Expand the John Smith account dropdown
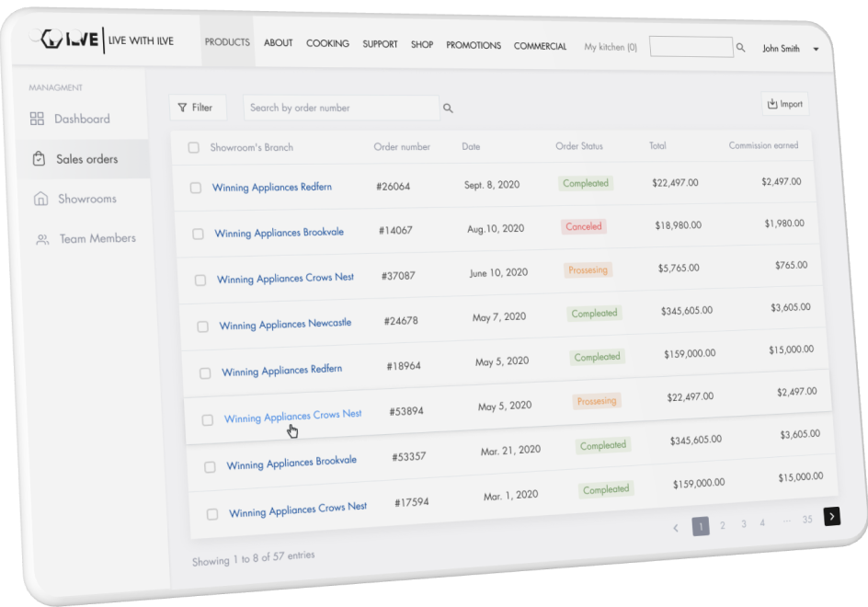The height and width of the screenshot is (607, 868). [816, 50]
